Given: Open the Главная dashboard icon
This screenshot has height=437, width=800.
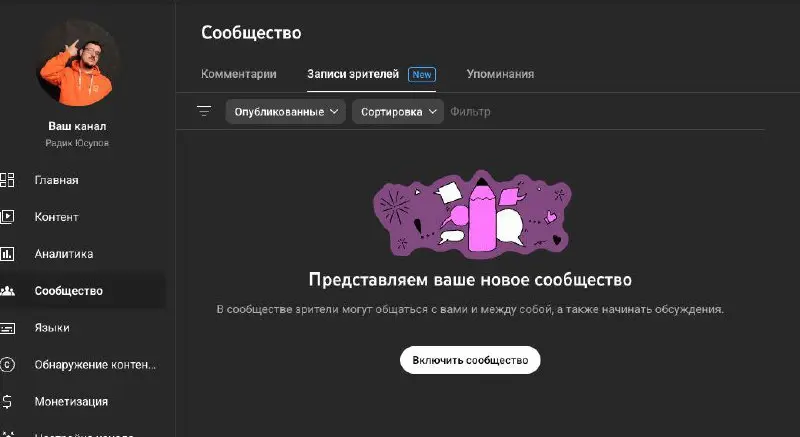Looking at the screenshot, I should [7, 180].
